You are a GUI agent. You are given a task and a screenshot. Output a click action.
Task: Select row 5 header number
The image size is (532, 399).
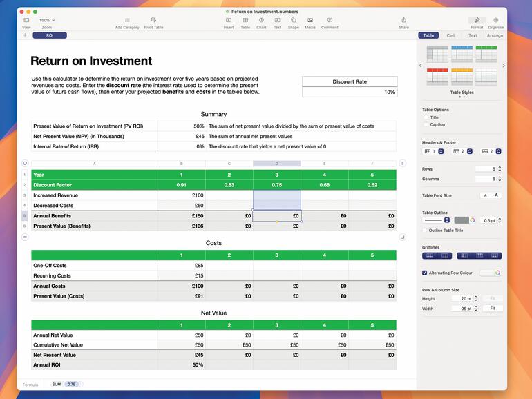(x=25, y=215)
